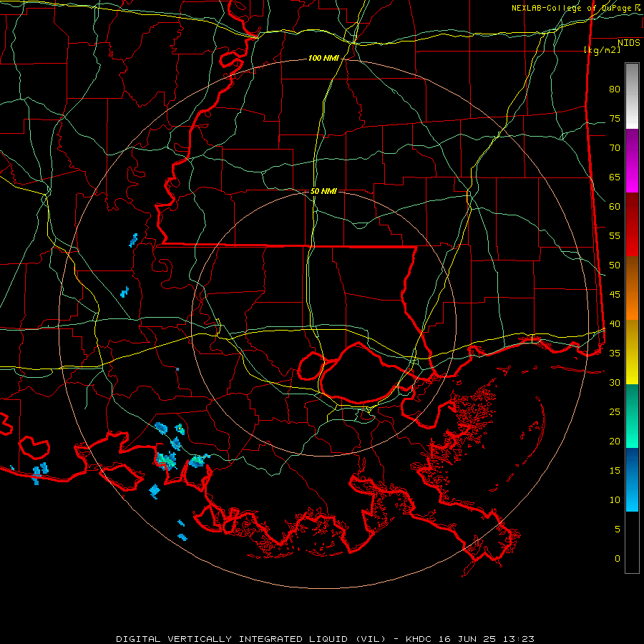
Task: Click the "60" value on the color scale
Action: (615, 207)
